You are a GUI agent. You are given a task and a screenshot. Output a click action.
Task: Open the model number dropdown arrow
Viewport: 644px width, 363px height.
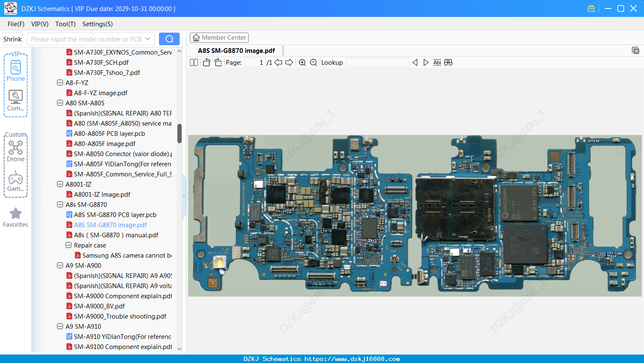[148, 39]
